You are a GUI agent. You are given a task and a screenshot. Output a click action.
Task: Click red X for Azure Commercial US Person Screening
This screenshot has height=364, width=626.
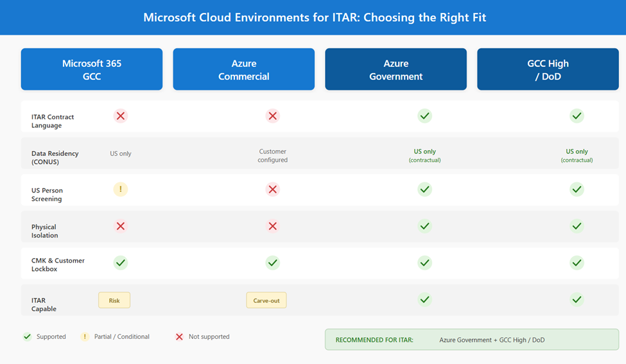coord(273,189)
